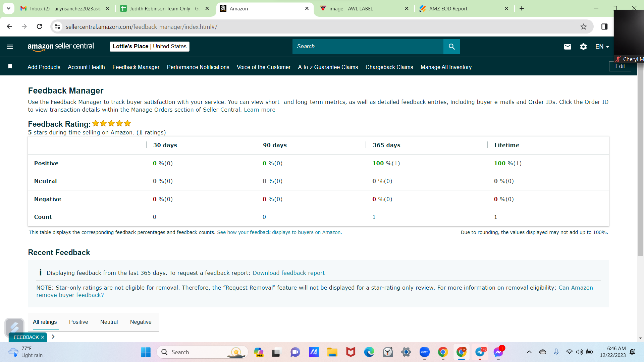This screenshot has height=362, width=644.
Task: Open Wi-Fi network settings in system tray
Action: tap(569, 352)
